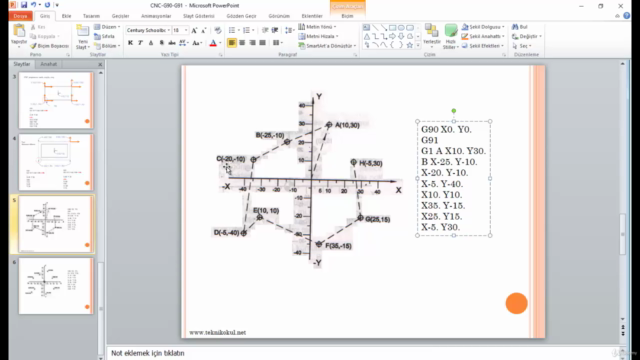Increase font size with the large A icon
This screenshot has height=360, width=640.
(x=194, y=30)
